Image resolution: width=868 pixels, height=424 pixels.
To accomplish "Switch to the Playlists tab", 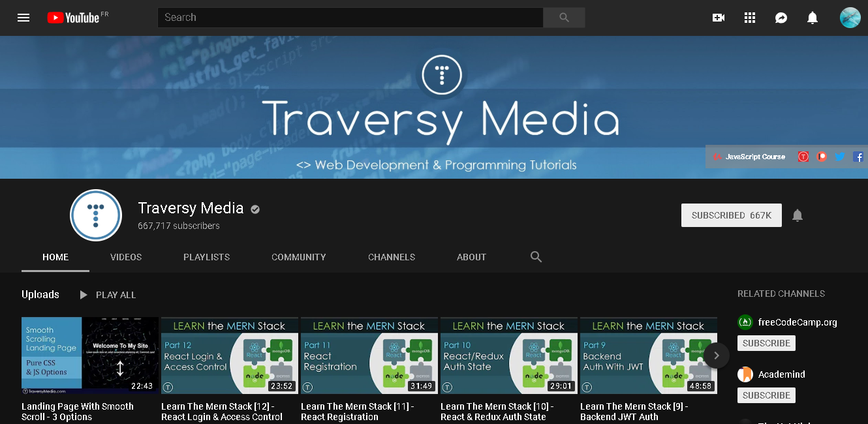I will tap(207, 257).
